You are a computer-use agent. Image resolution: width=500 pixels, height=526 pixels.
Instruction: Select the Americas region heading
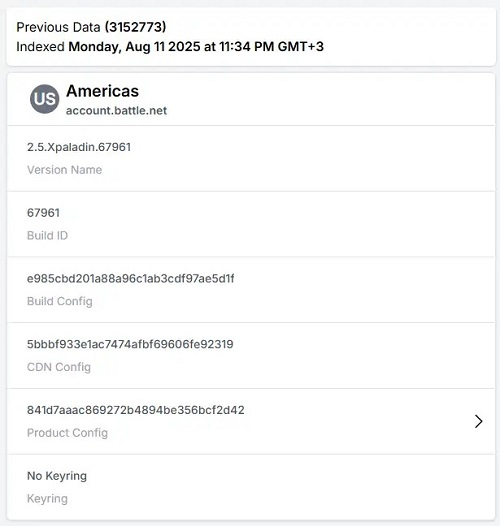102,91
